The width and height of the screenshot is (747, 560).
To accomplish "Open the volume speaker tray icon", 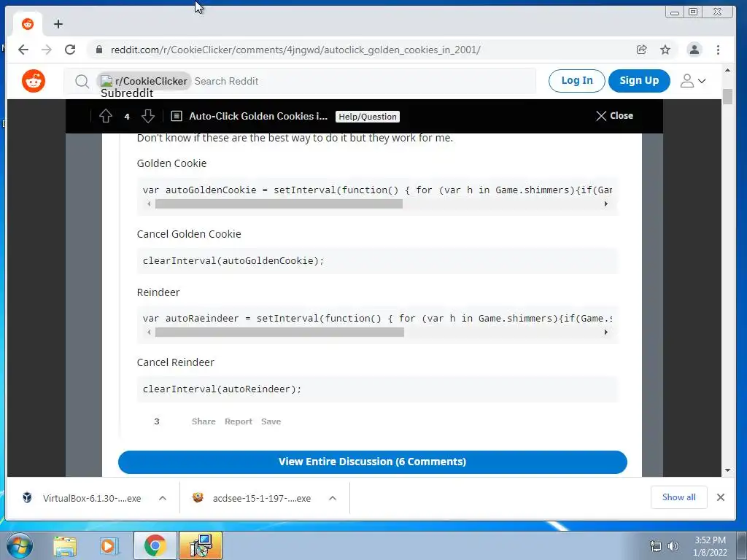I will point(673,546).
